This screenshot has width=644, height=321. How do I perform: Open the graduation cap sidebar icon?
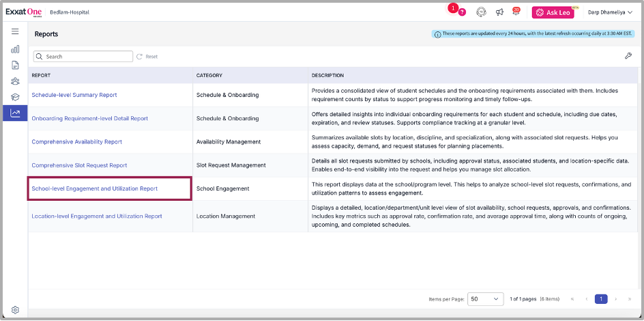(15, 97)
